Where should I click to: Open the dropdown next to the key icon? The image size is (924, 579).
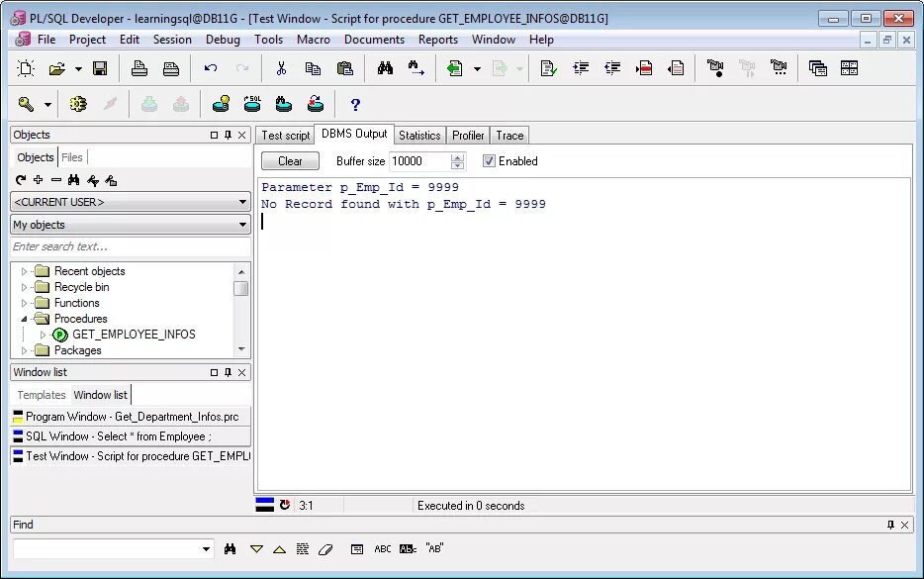tap(47, 105)
